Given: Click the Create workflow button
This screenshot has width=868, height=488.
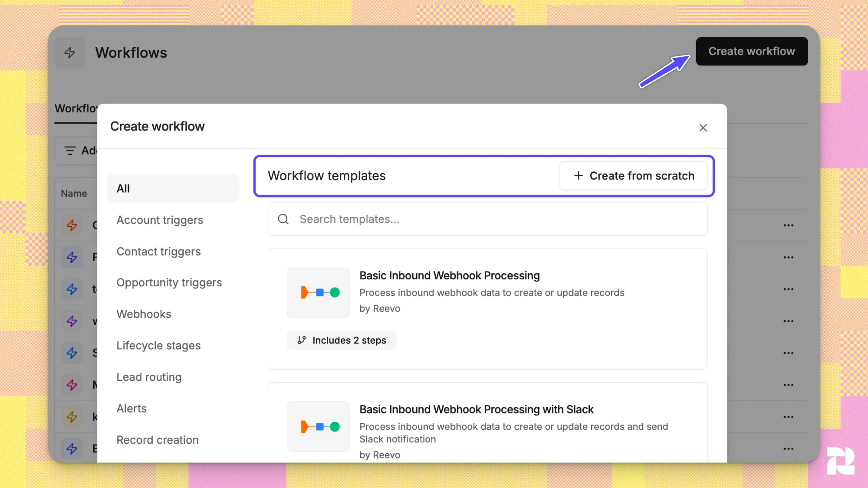Looking at the screenshot, I should pos(752,51).
